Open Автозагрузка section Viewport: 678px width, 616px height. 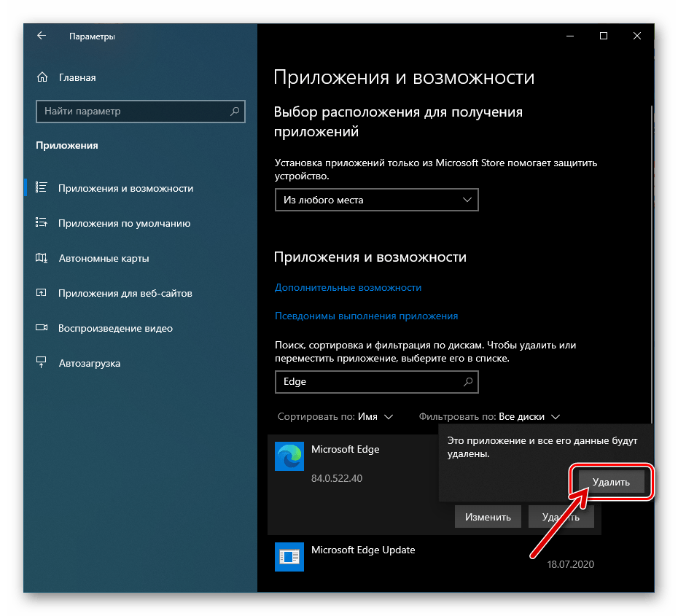90,363
